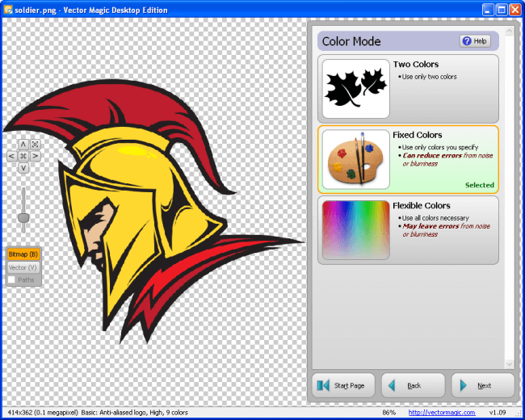Viewport: 525px width, 420px height.
Task: Choose the Two Colors mode
Action: tap(408, 89)
